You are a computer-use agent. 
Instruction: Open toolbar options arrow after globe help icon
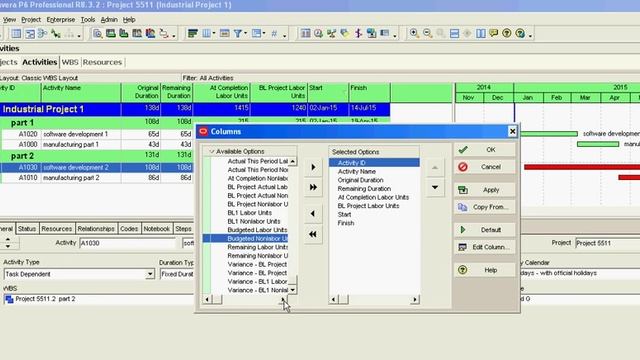[x=530, y=36]
